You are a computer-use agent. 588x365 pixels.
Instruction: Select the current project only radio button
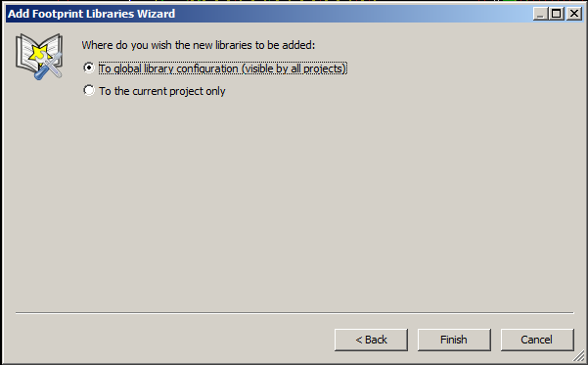89,90
